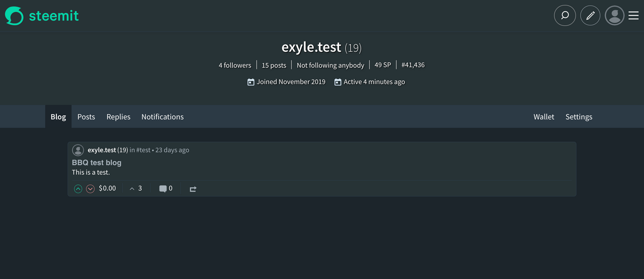This screenshot has height=279, width=644.
Task: Expand the $0.00 payout details
Action: (x=107, y=188)
